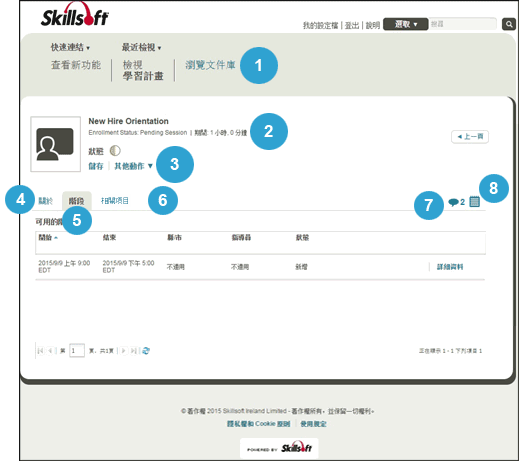Click the 上一頁 back button
Image resolution: width=519 pixels, height=461 pixels.
click(470, 137)
